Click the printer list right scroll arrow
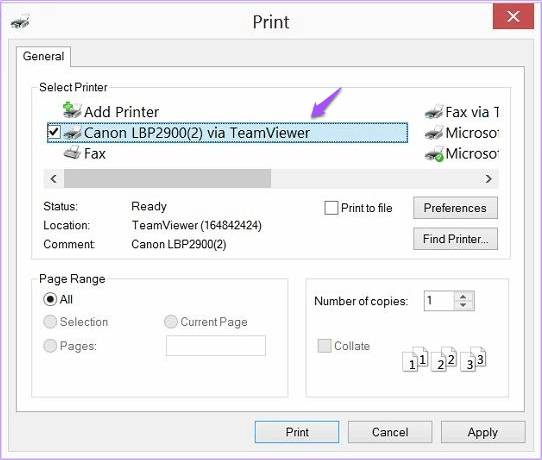Image resolution: width=542 pixels, height=460 pixels. pyautogui.click(x=488, y=179)
